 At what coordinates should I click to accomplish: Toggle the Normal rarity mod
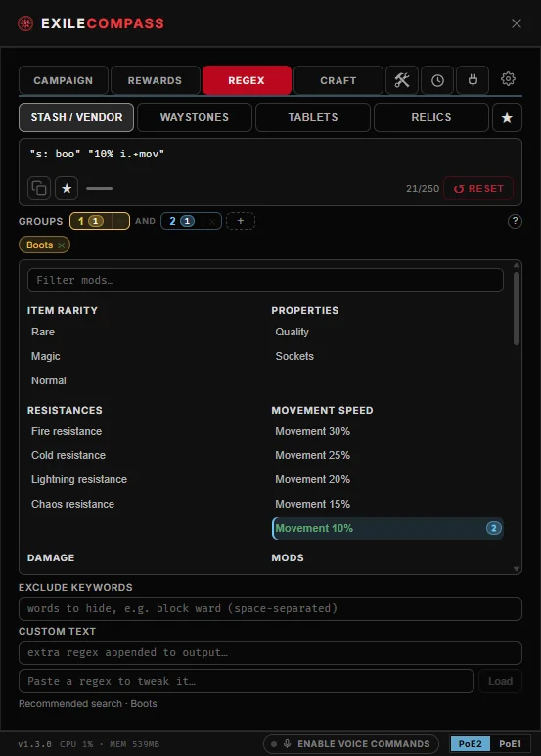point(49,380)
